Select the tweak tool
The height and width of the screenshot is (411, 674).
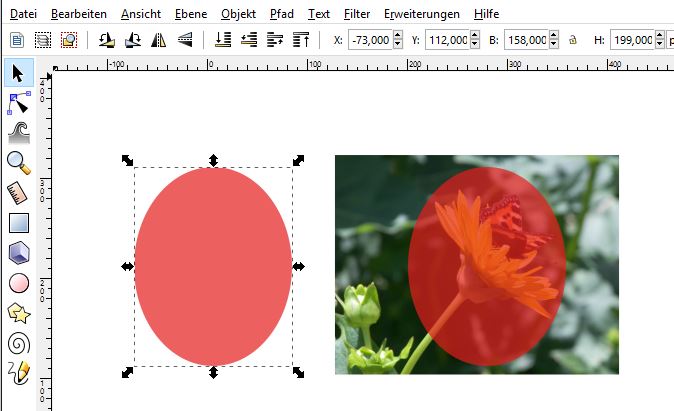[x=19, y=133]
